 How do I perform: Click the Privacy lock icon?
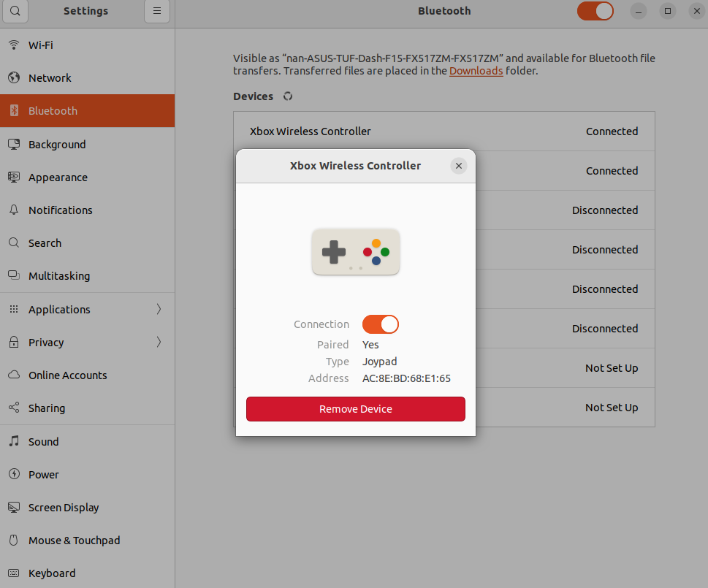click(14, 342)
